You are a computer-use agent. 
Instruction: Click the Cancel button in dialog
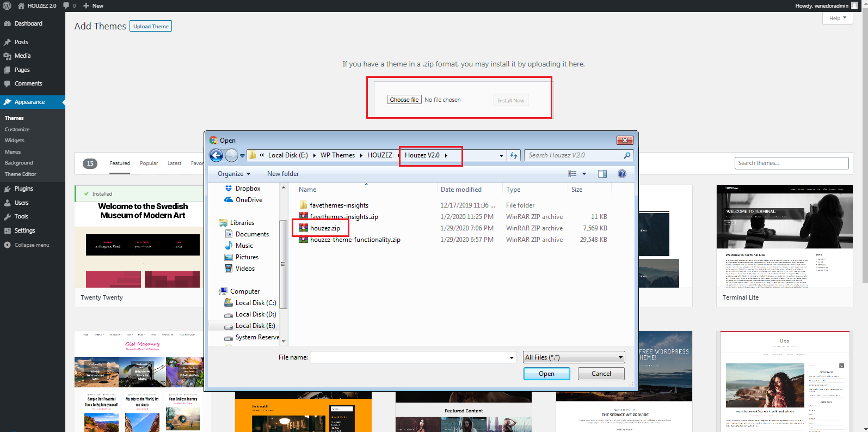point(601,374)
